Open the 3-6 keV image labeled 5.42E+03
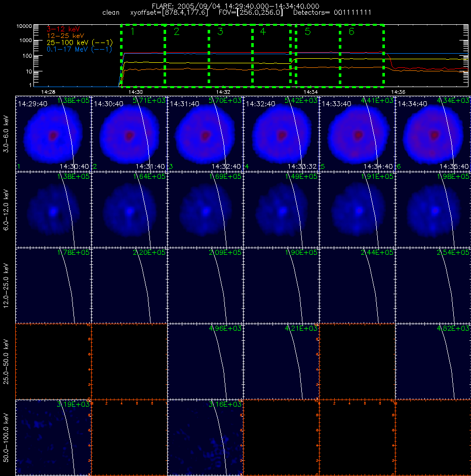Image resolution: width=471 pixels, height=476 pixels. 281,134
